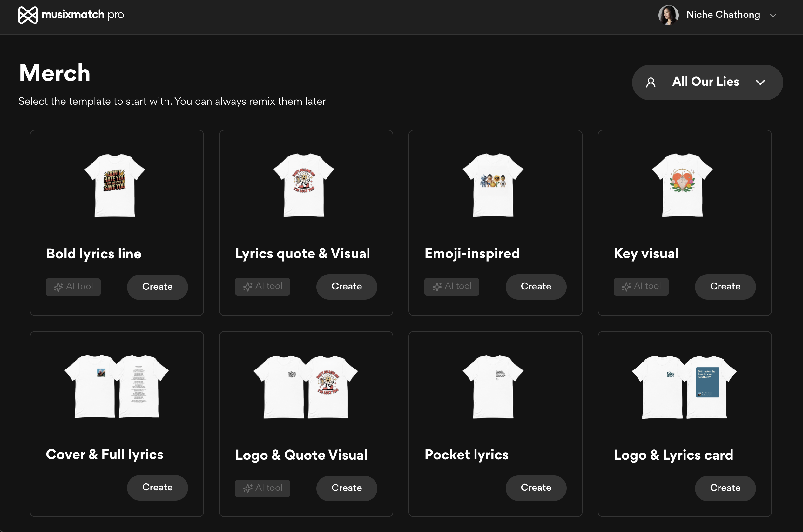The image size is (803, 532).
Task: Open the All Our Lies artist dropdown
Action: coord(705,82)
